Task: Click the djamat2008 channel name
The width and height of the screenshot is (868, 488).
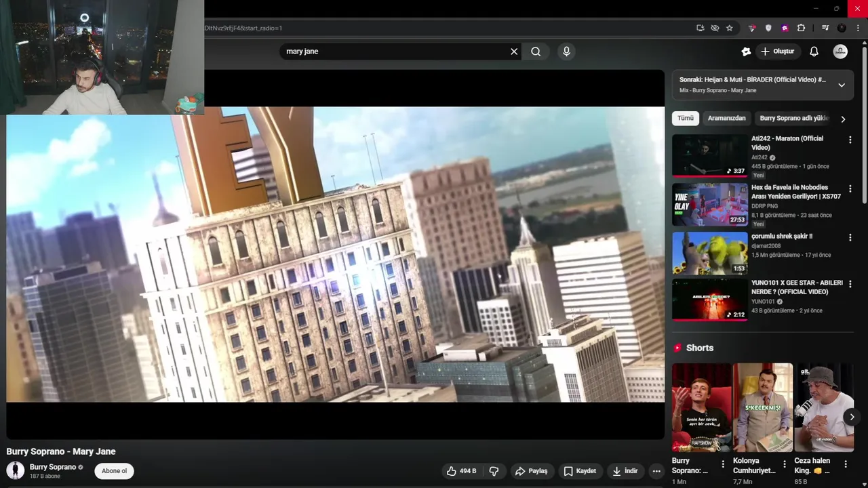Action: (766, 246)
